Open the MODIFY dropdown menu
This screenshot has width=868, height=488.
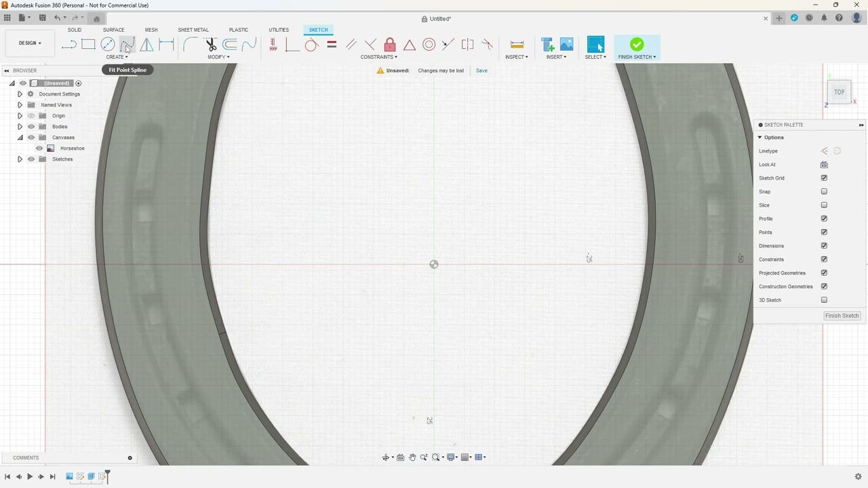coord(218,57)
